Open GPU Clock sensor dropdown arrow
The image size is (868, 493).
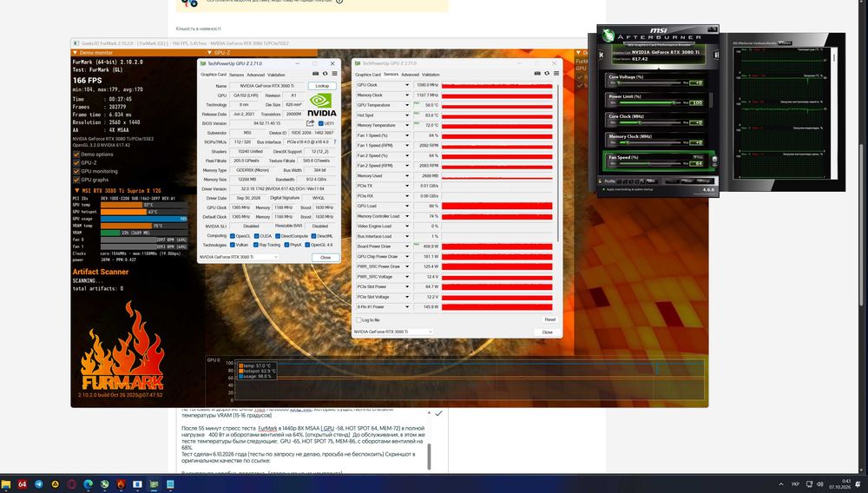407,85
